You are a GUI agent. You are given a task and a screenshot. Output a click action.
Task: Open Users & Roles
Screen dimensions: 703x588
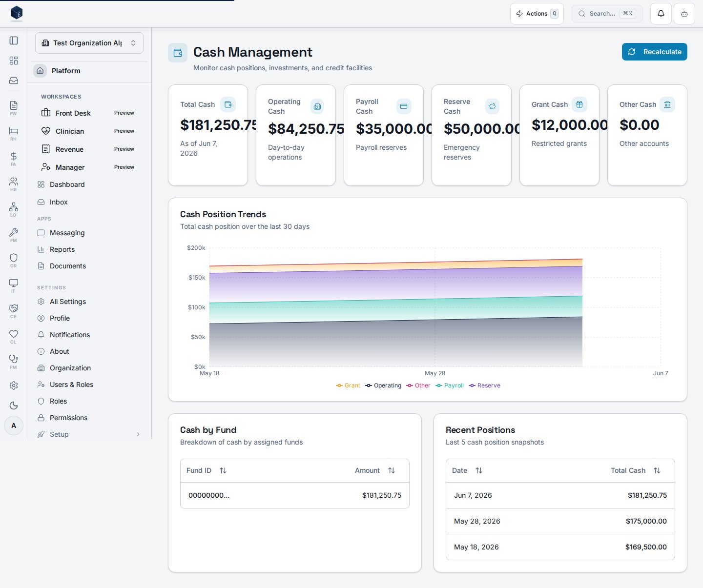tap(89, 385)
